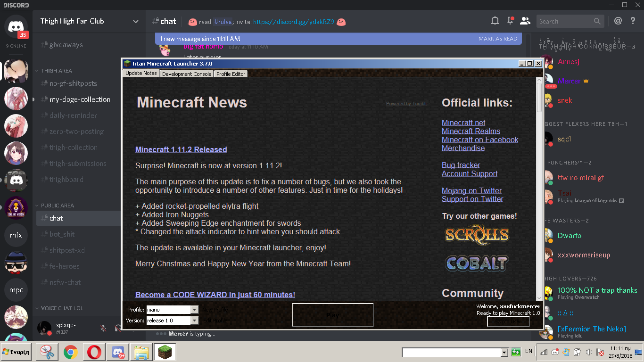Click the help question mark icon
The image size is (644, 362).
click(633, 21)
